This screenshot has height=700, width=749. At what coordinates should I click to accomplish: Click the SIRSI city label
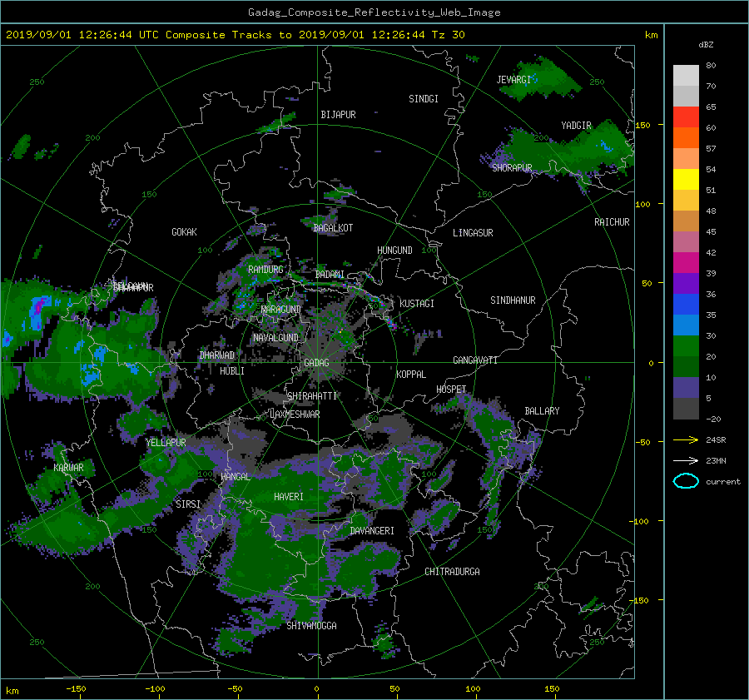pos(188,504)
